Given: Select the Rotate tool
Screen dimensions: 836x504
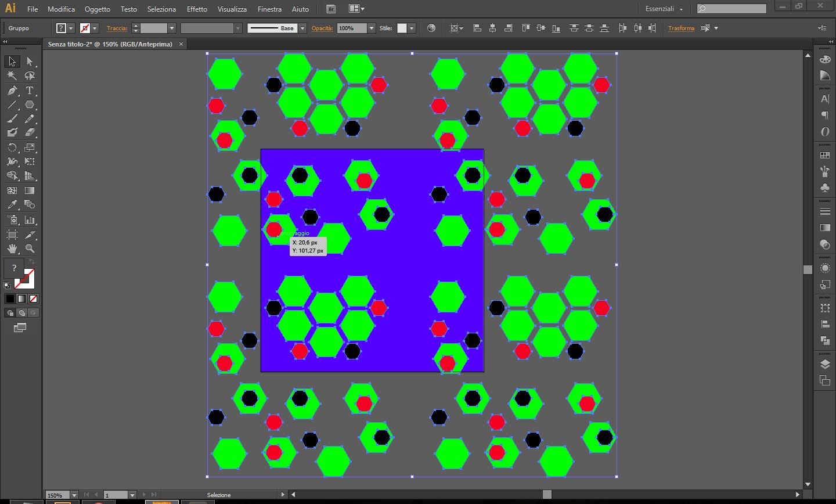Looking at the screenshot, I should tap(12, 147).
